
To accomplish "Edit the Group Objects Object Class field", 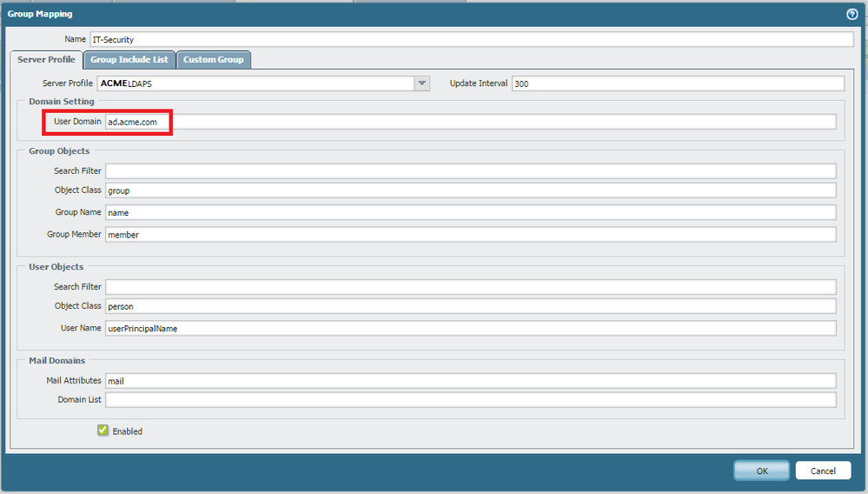I will pos(471,190).
